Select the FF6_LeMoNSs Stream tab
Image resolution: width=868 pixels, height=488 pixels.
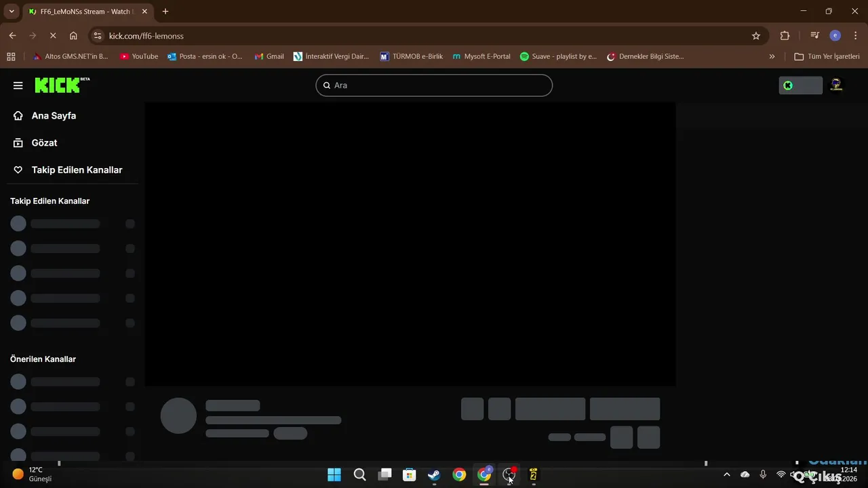point(87,12)
